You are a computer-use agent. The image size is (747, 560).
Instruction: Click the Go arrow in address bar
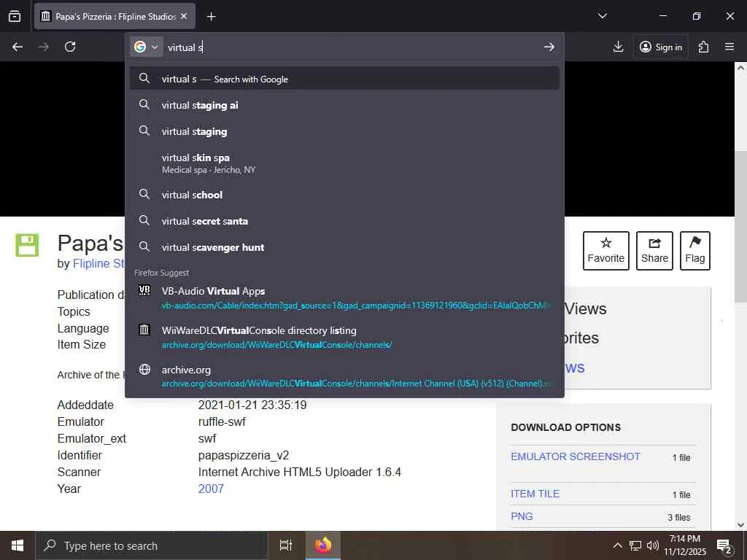pos(549,47)
